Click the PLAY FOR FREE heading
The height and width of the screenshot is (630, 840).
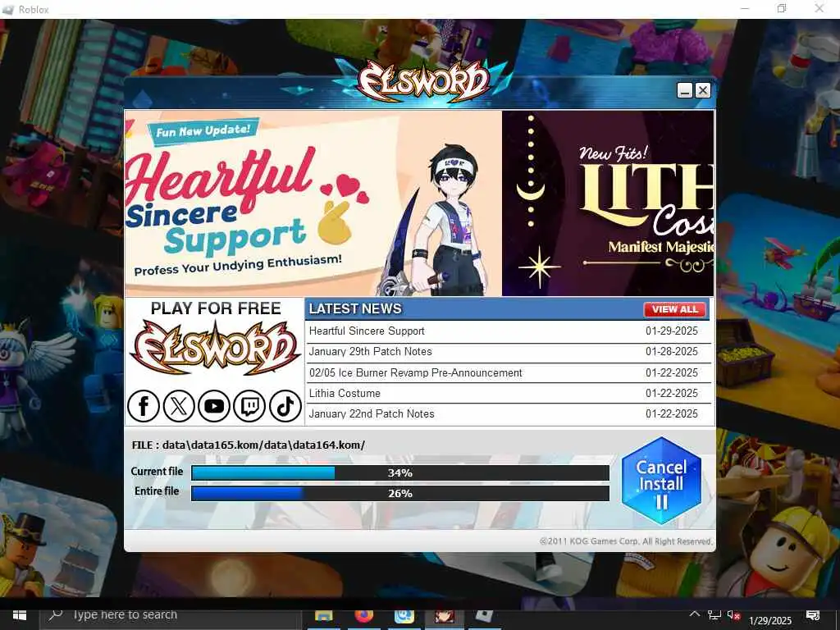tap(216, 308)
